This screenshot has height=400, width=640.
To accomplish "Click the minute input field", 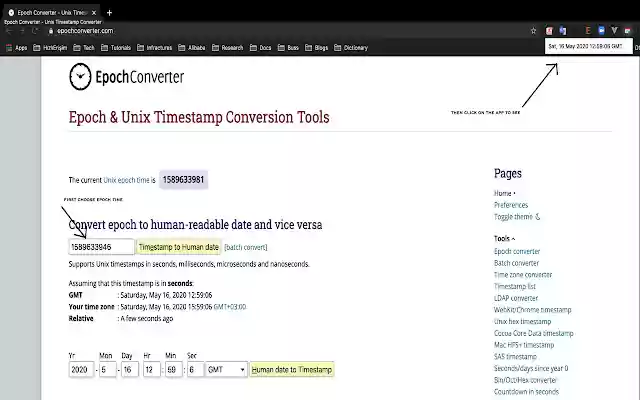I will point(173,370).
